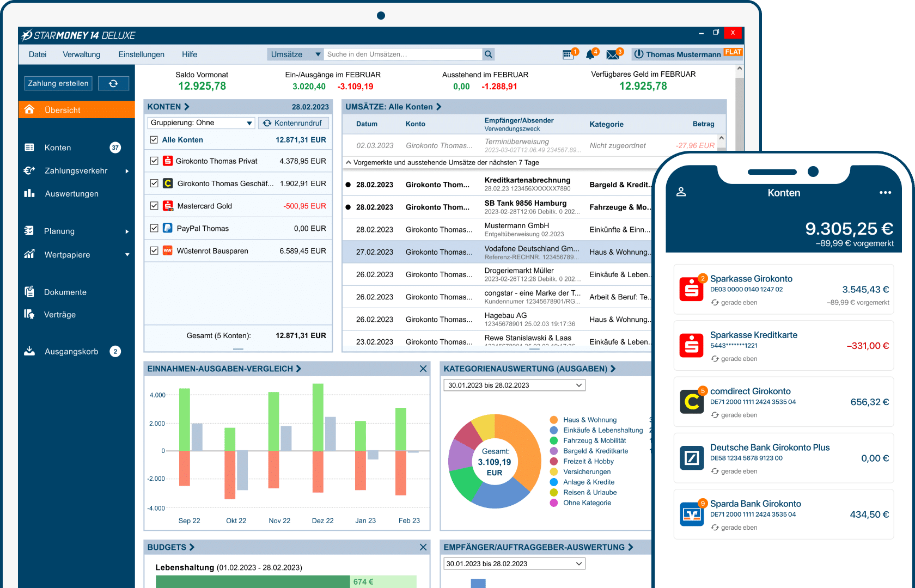
Task: Tap the Sparda Bank logo on phone
Action: coord(692,514)
